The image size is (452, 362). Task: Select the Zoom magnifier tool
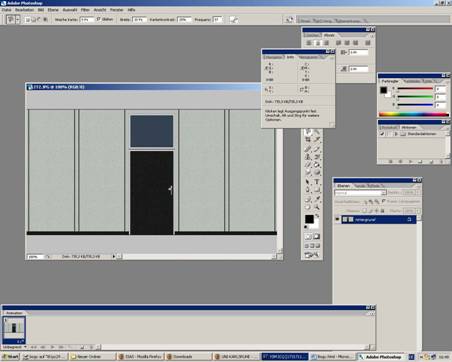[x=317, y=207]
